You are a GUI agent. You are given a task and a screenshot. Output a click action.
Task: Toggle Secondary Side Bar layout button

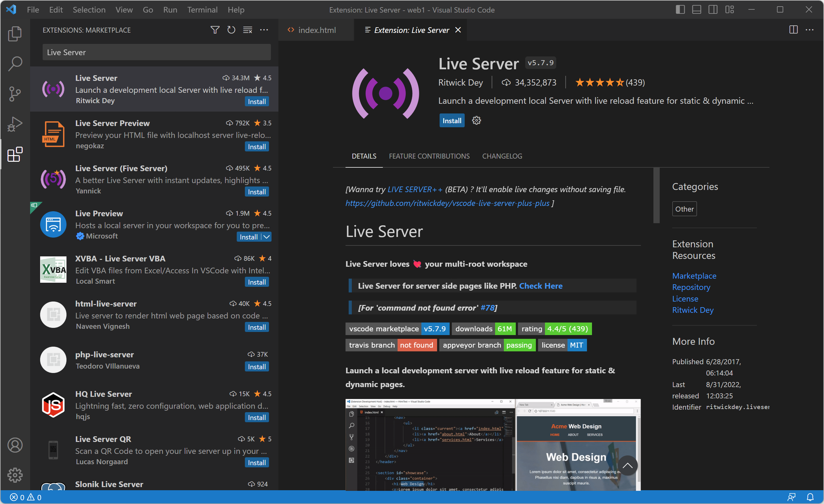pos(713,10)
